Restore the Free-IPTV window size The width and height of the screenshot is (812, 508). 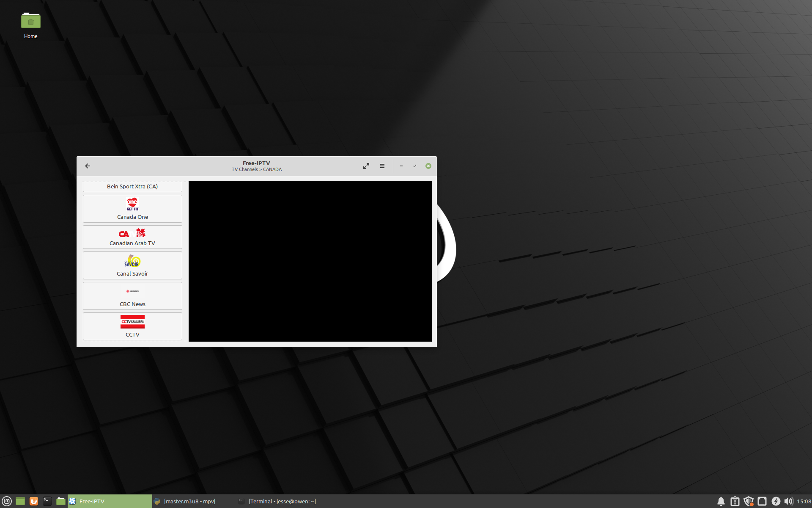(x=415, y=166)
